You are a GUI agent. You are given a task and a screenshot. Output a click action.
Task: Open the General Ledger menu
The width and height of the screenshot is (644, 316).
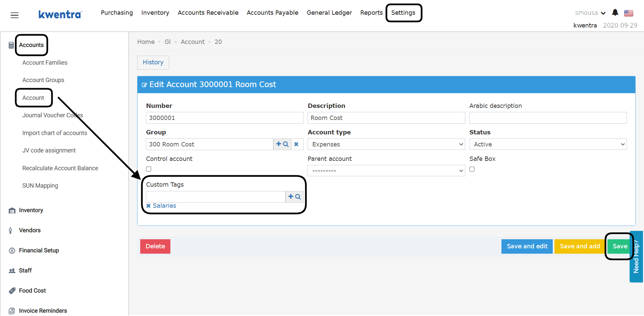[x=329, y=13]
